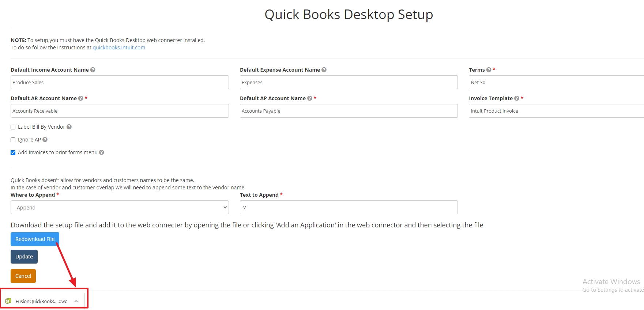Click help icon beside Default Income Account Name
This screenshot has width=644, height=310.
(93, 70)
